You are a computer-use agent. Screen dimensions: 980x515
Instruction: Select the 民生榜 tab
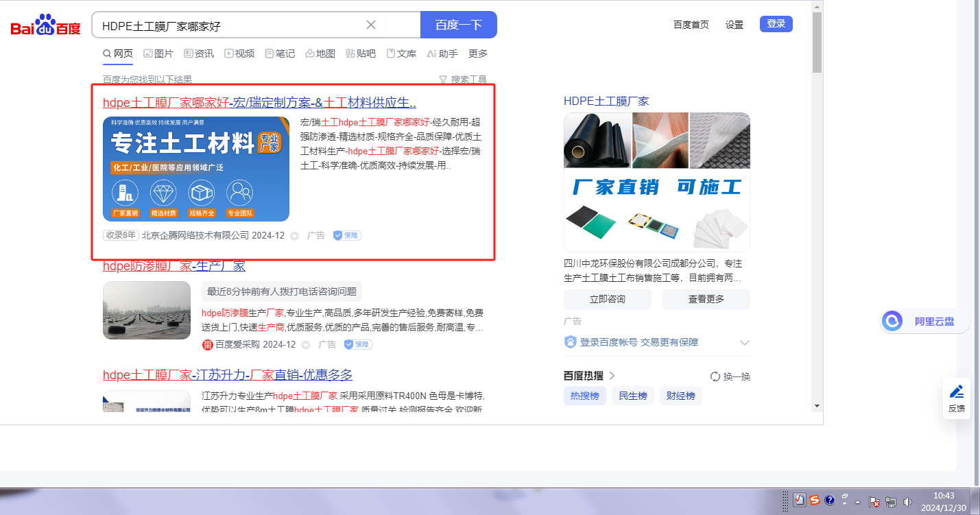633,396
